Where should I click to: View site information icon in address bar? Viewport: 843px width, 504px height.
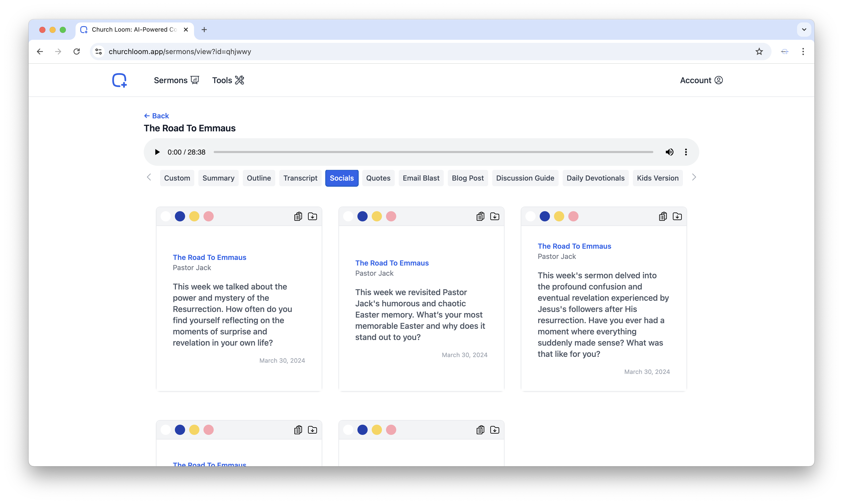(x=99, y=52)
